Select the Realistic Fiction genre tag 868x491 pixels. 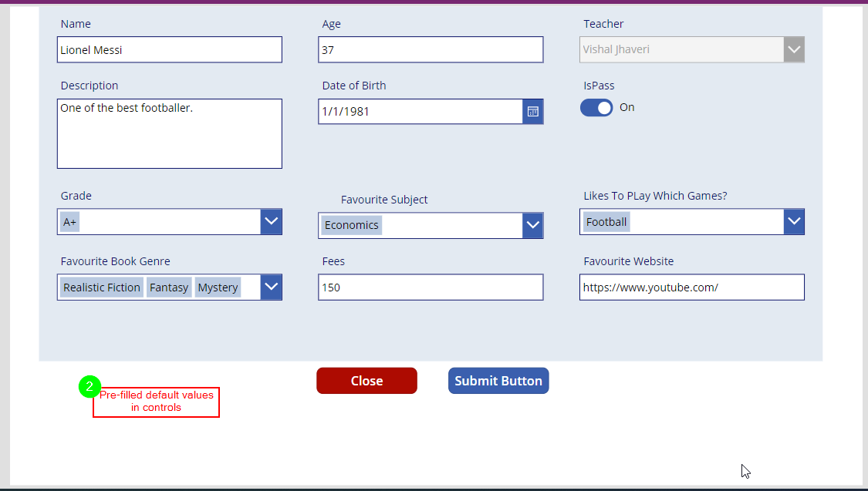tap(102, 288)
